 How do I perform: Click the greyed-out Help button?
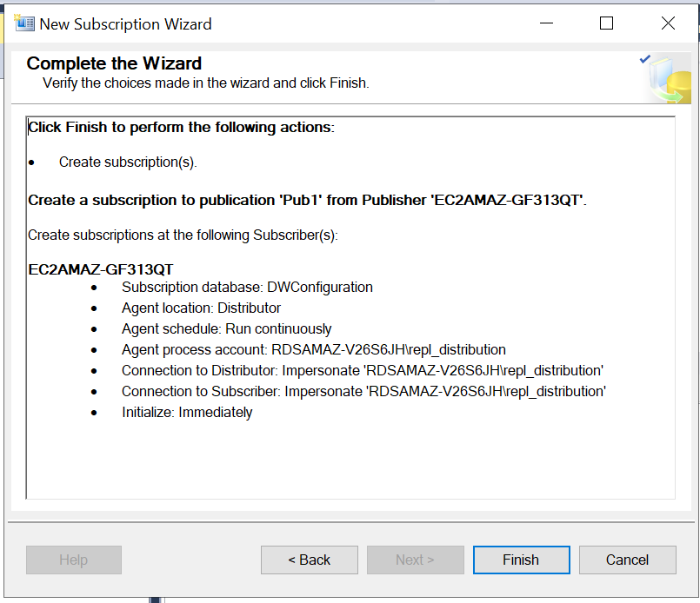pos(74,560)
